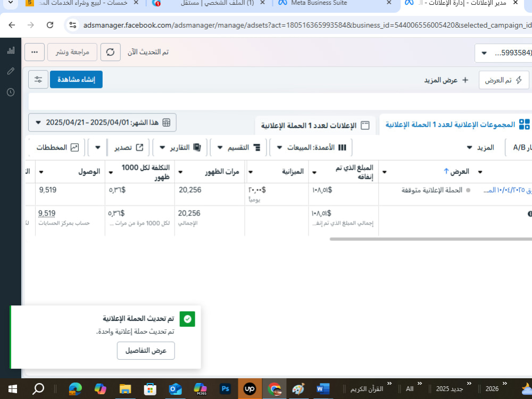Expand the التقسيم breakdown dropdown
Screen dimensions: 532x399
pyautogui.click(x=238, y=147)
